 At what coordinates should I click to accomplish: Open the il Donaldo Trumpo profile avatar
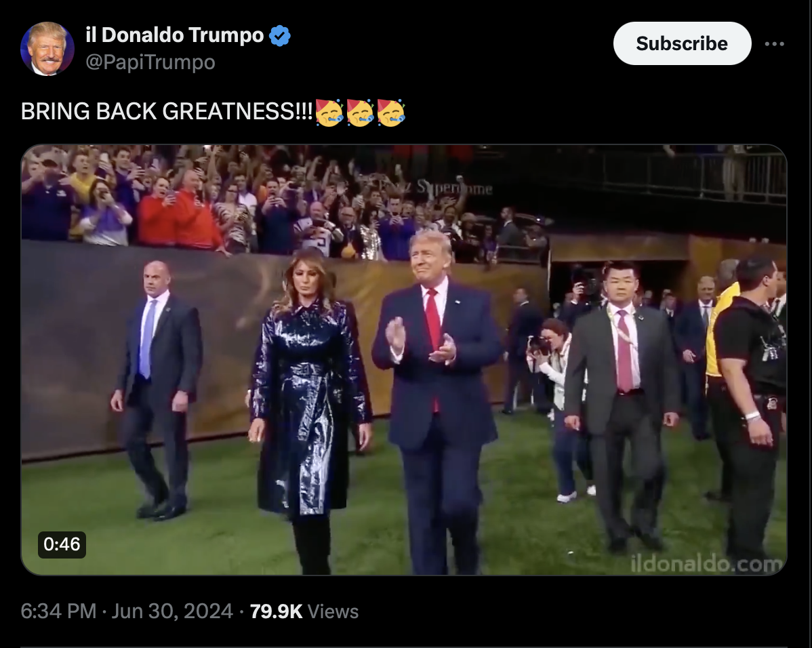coord(47,49)
